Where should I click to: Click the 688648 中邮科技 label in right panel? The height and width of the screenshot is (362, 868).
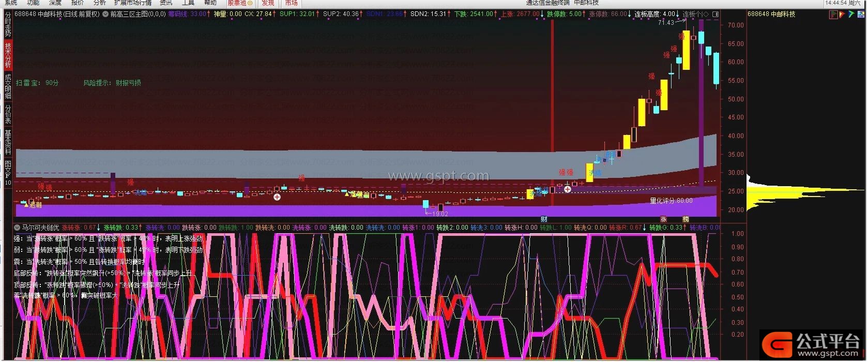[771, 14]
